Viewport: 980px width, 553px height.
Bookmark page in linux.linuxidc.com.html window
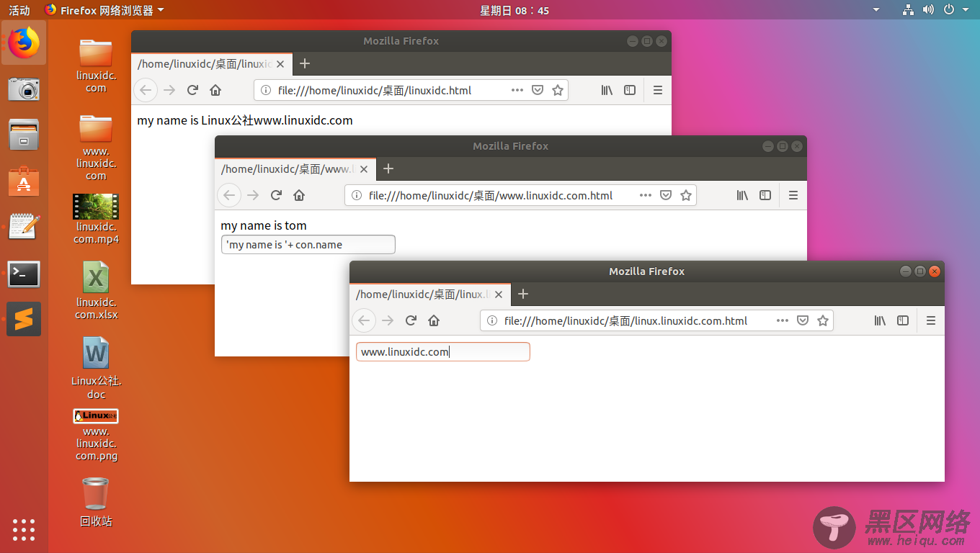pyautogui.click(x=823, y=320)
